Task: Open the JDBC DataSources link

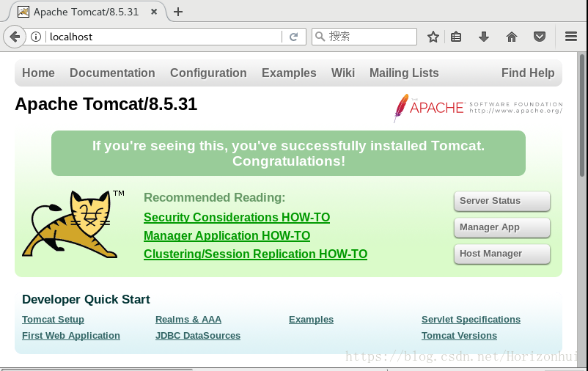Action: click(198, 336)
